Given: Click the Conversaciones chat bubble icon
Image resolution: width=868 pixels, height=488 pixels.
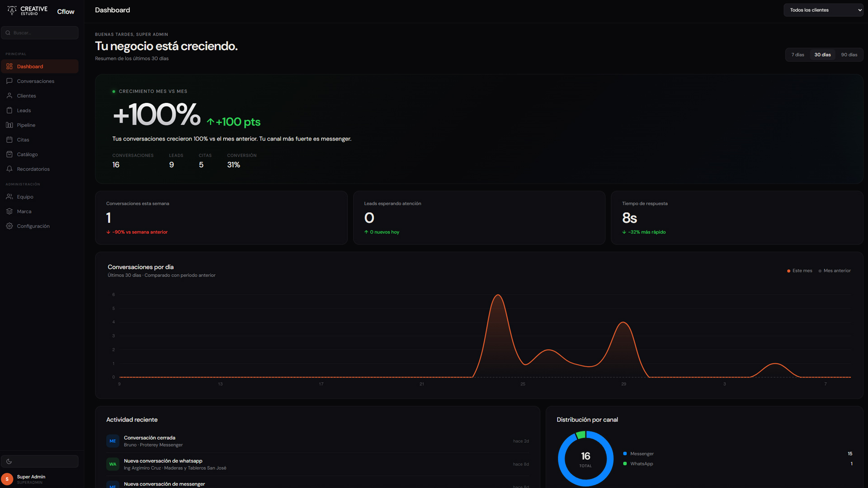Looking at the screenshot, I should (9, 81).
